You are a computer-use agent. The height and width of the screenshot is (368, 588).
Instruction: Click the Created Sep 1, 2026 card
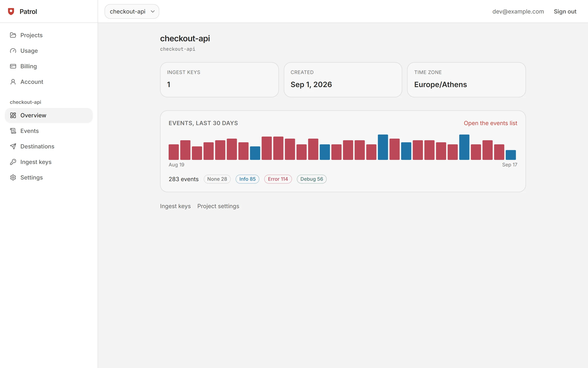[343, 80]
